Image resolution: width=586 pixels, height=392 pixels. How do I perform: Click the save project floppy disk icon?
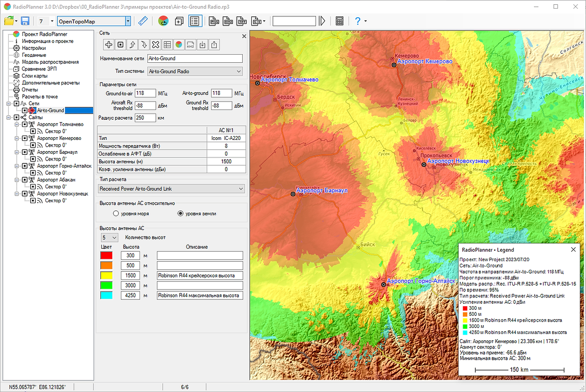coord(25,21)
